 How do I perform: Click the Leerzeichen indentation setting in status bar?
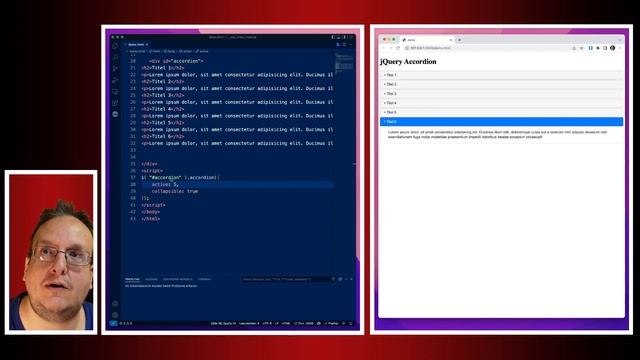[249, 323]
